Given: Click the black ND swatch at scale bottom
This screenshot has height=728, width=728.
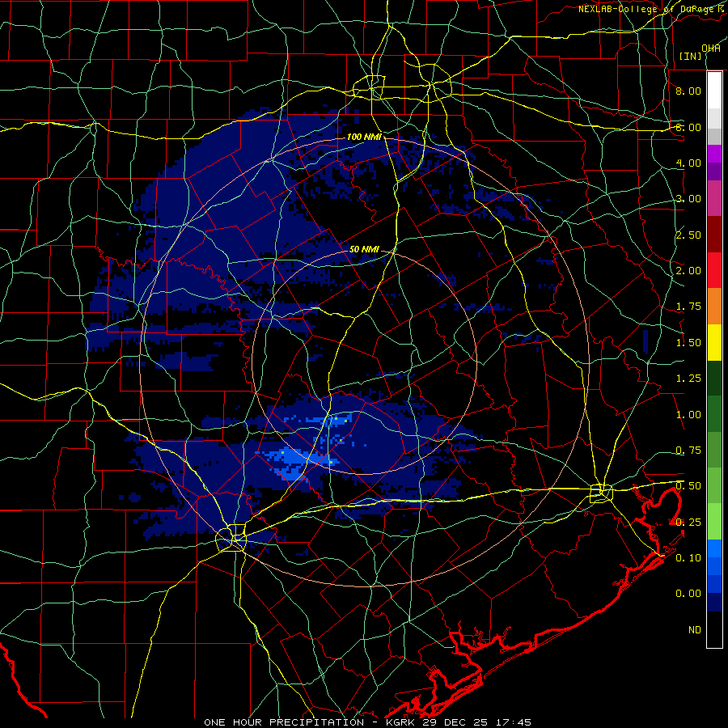Looking at the screenshot, I should point(714,629).
